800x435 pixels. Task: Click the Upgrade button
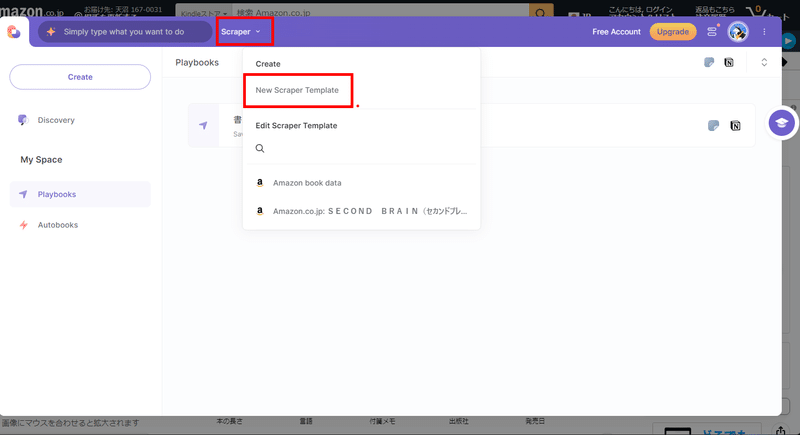point(672,32)
